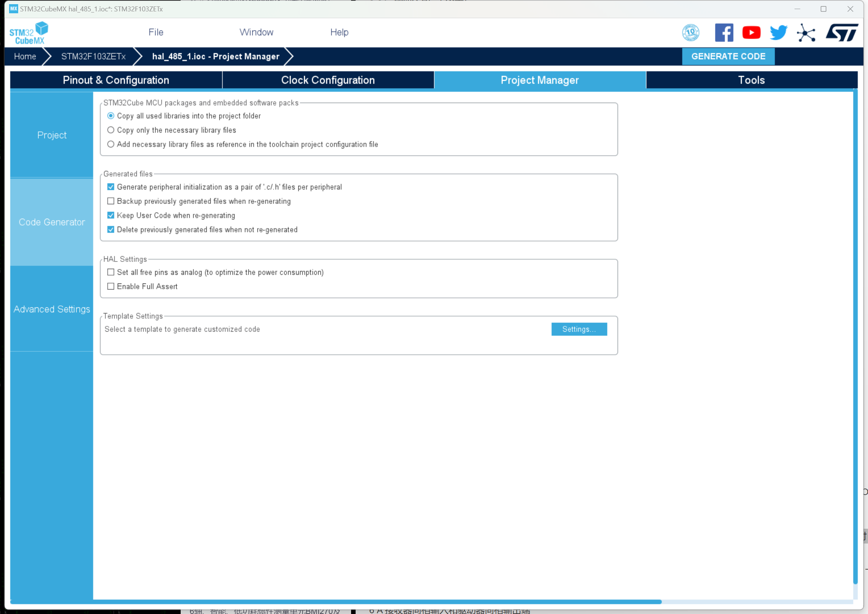Open the YouTube icon link
This screenshot has height=614, width=868.
(751, 33)
